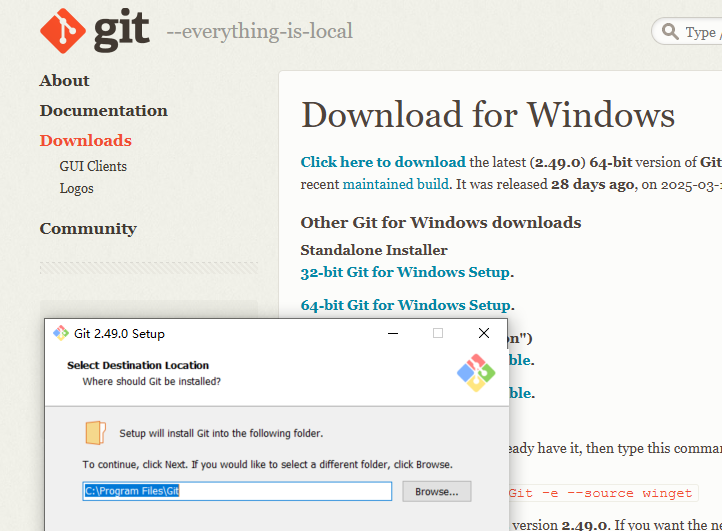Image resolution: width=722 pixels, height=531 pixels.
Task: Click the search magnifier icon
Action: (x=670, y=32)
